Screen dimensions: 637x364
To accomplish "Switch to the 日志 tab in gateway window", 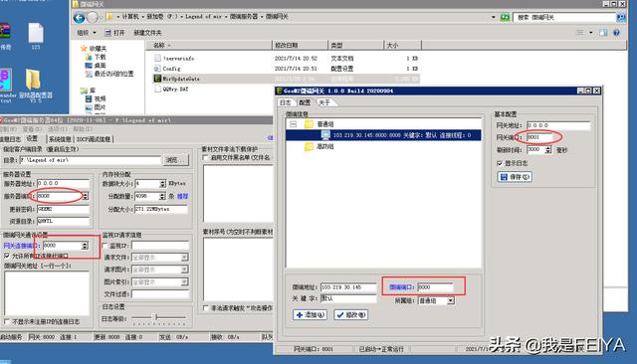I will [286, 102].
